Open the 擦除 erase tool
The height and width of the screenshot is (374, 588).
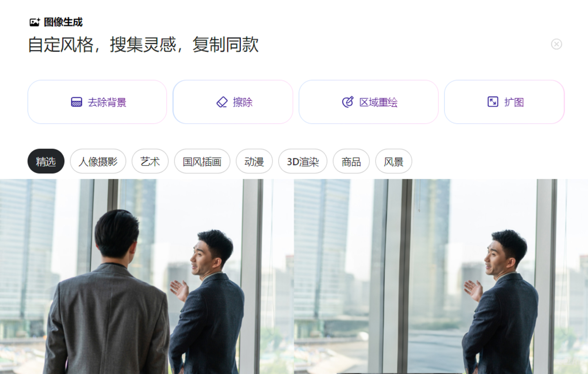[233, 102]
